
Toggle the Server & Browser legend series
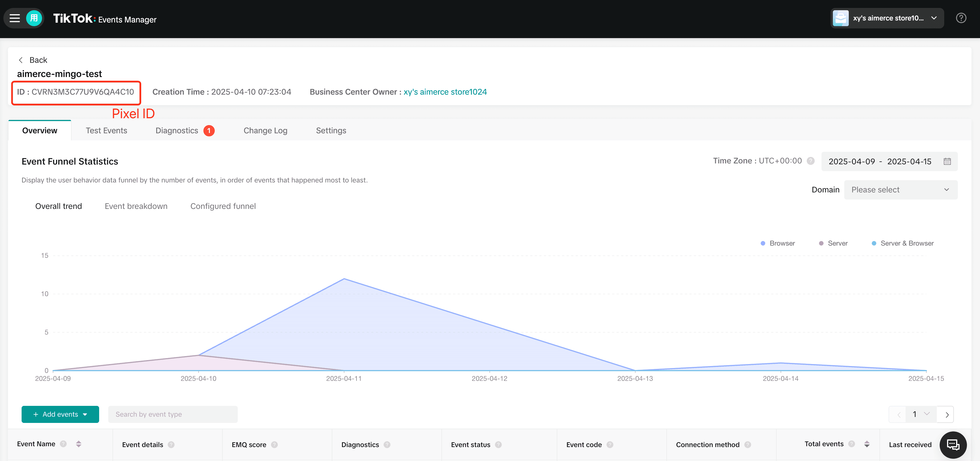pyautogui.click(x=902, y=243)
